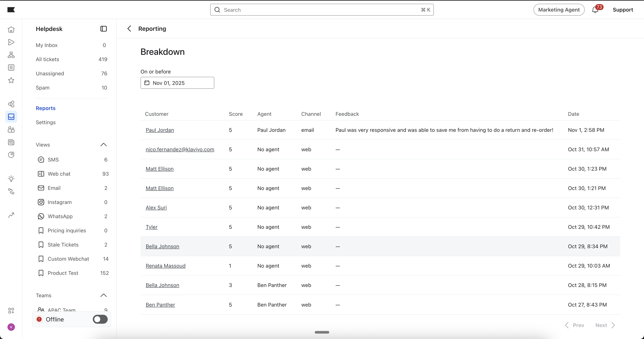The height and width of the screenshot is (339, 644).
Task: Open Renata Massoud customer link
Action: (165, 266)
